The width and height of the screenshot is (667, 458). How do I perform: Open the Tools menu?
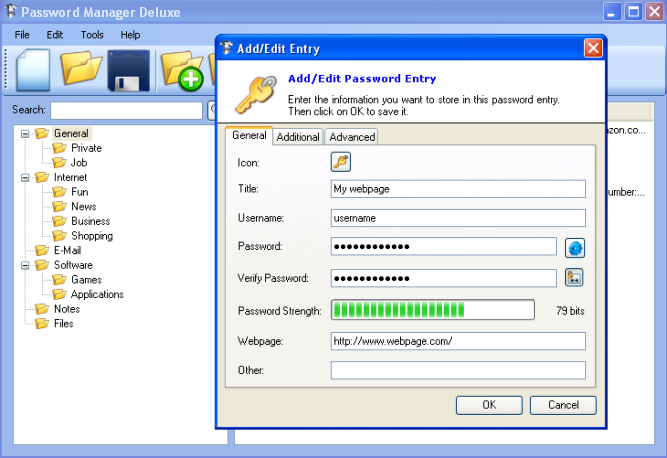[92, 34]
